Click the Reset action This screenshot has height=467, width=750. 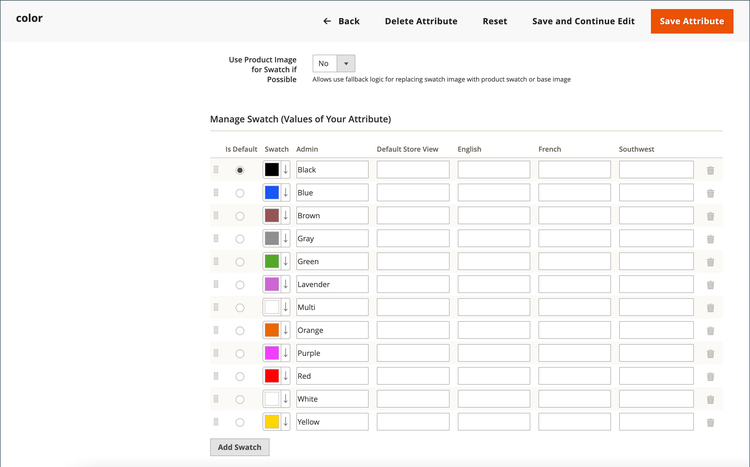coord(494,21)
